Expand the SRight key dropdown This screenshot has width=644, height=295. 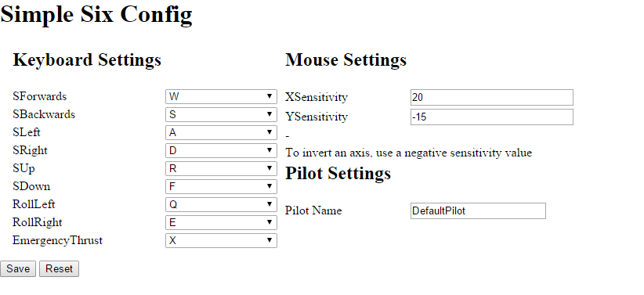tap(221, 150)
